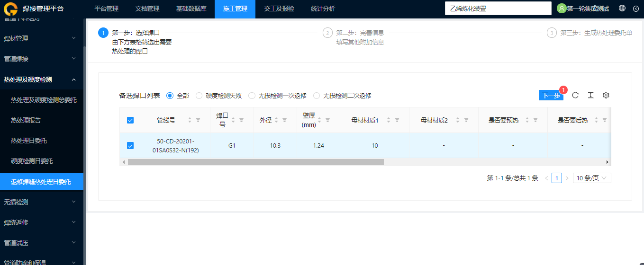Open the 基础数据库 top menu
Viewport: 644px width, 265px height.
tap(191, 9)
